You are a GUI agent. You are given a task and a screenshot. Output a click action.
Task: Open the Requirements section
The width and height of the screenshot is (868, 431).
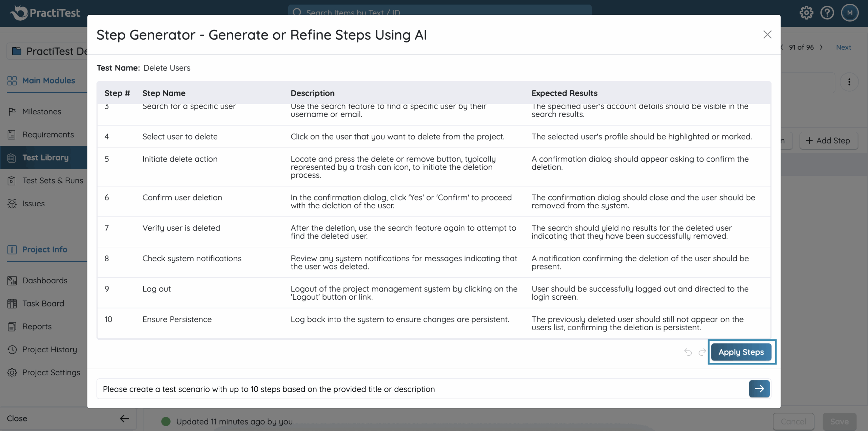(48, 134)
